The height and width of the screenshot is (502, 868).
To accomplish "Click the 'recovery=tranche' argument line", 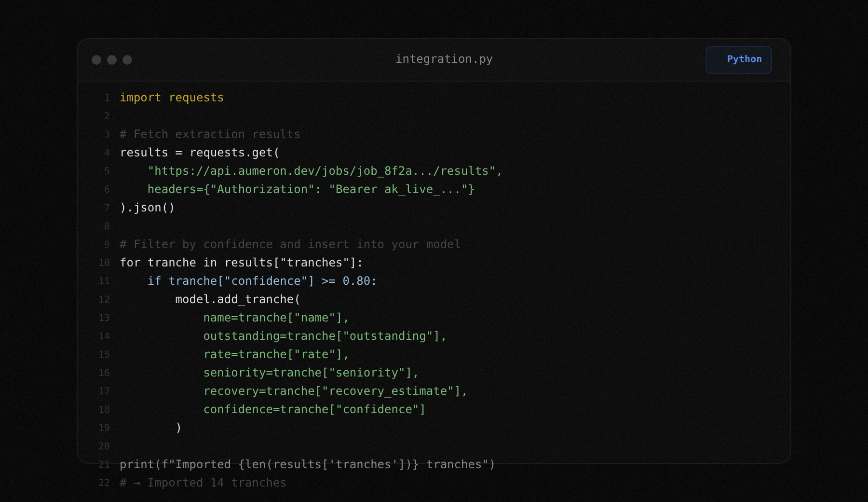I will pyautogui.click(x=335, y=391).
